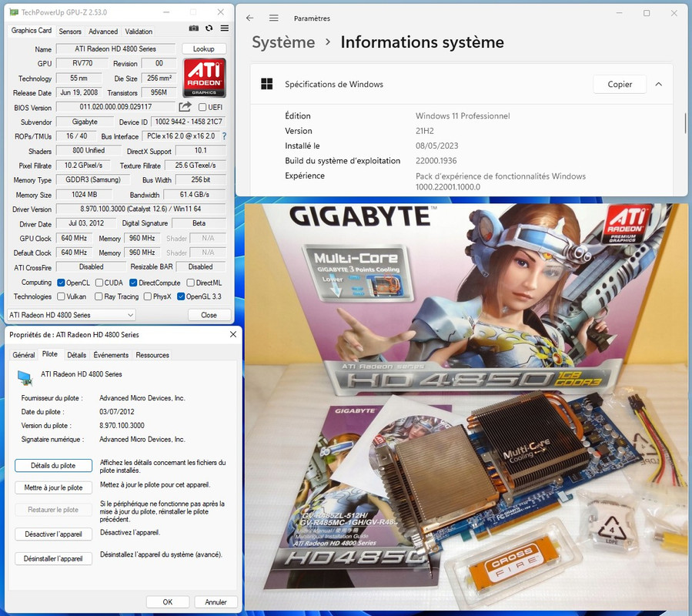Click Mettre à jour le pilote

pyautogui.click(x=53, y=487)
